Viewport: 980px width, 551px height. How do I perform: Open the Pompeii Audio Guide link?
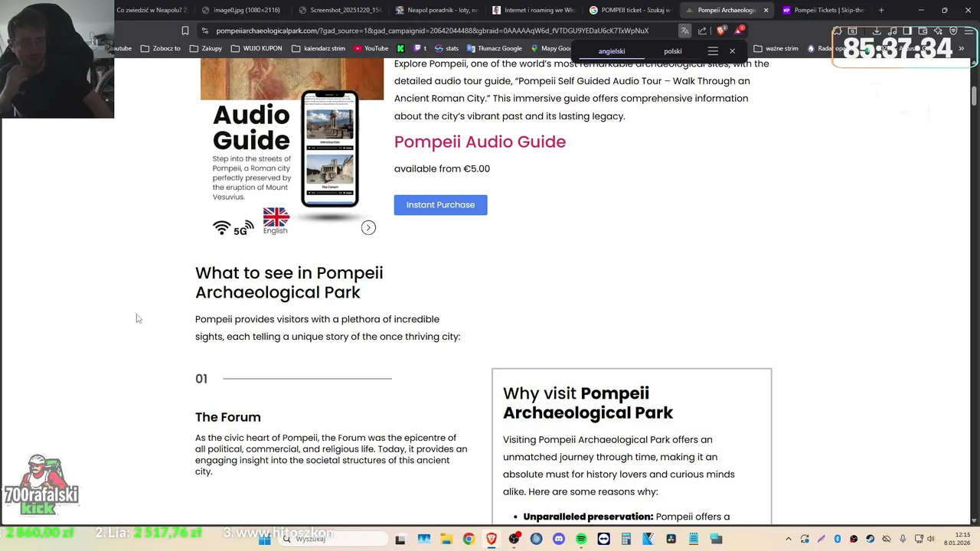pos(480,142)
